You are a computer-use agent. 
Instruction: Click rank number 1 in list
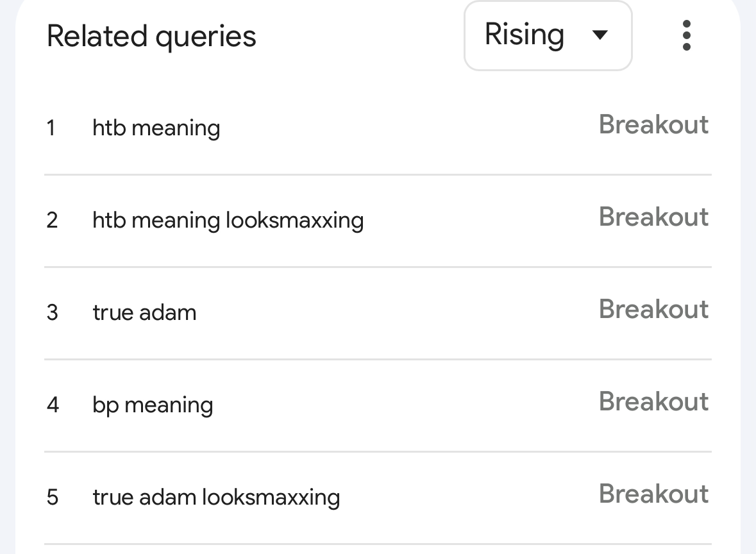51,128
